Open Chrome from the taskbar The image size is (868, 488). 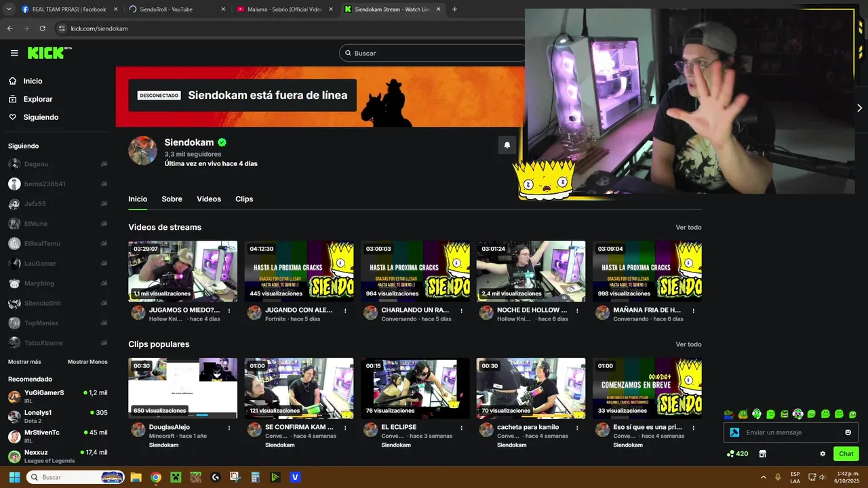click(155, 477)
